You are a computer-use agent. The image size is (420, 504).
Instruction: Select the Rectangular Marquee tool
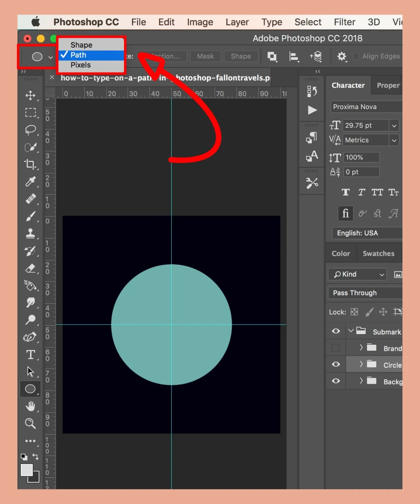(31, 113)
